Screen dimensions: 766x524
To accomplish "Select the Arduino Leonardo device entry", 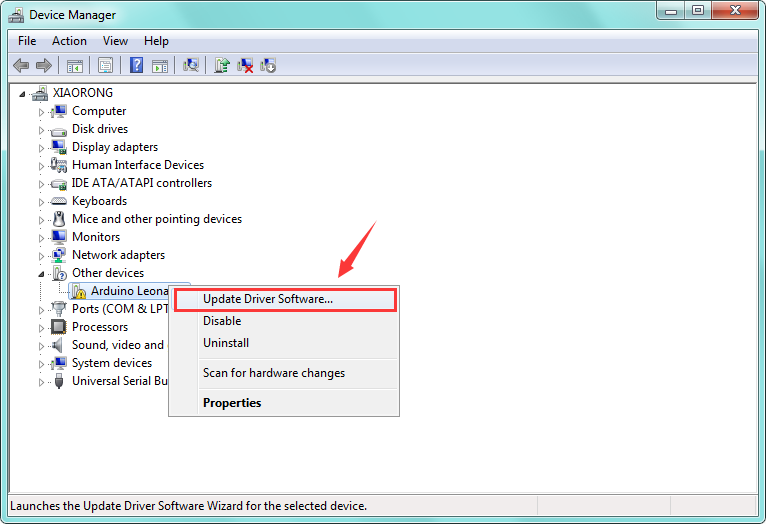I will (x=127, y=291).
